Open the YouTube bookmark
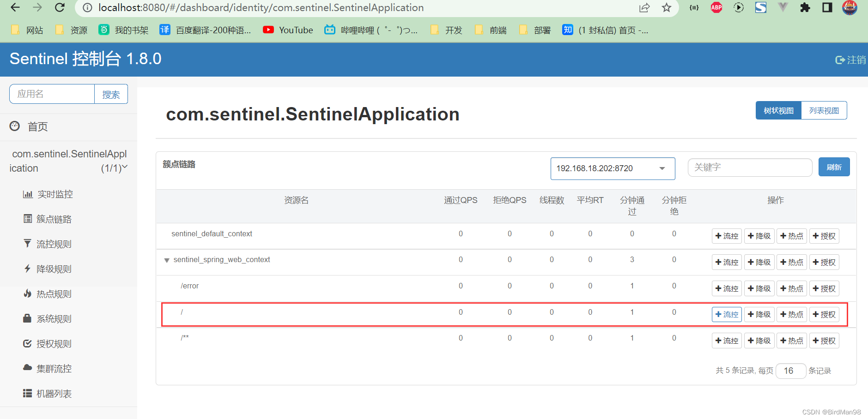868x419 pixels. 288,30
